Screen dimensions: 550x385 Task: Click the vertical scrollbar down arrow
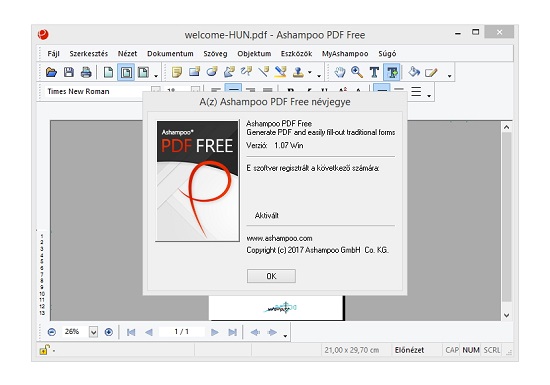506,315
